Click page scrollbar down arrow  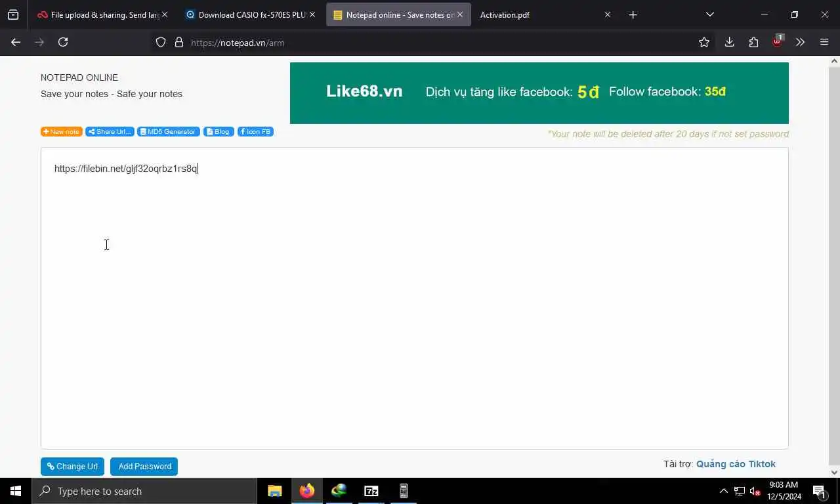pyautogui.click(x=834, y=472)
